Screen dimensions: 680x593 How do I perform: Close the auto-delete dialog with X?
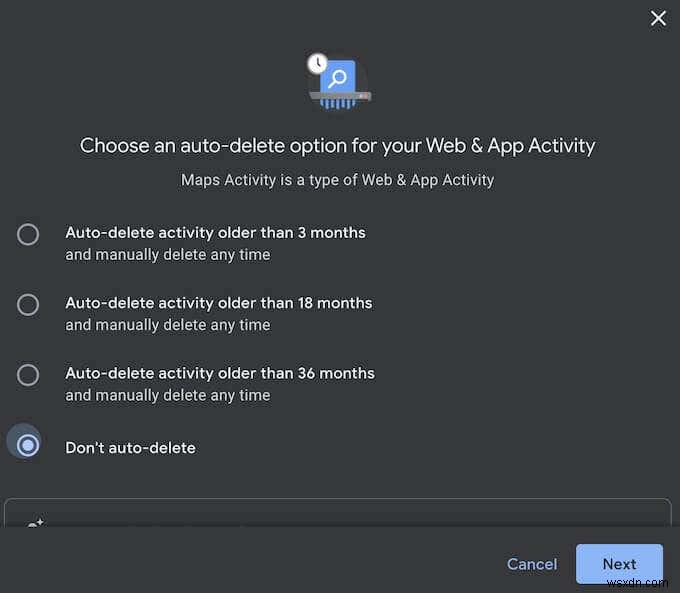coord(658,18)
